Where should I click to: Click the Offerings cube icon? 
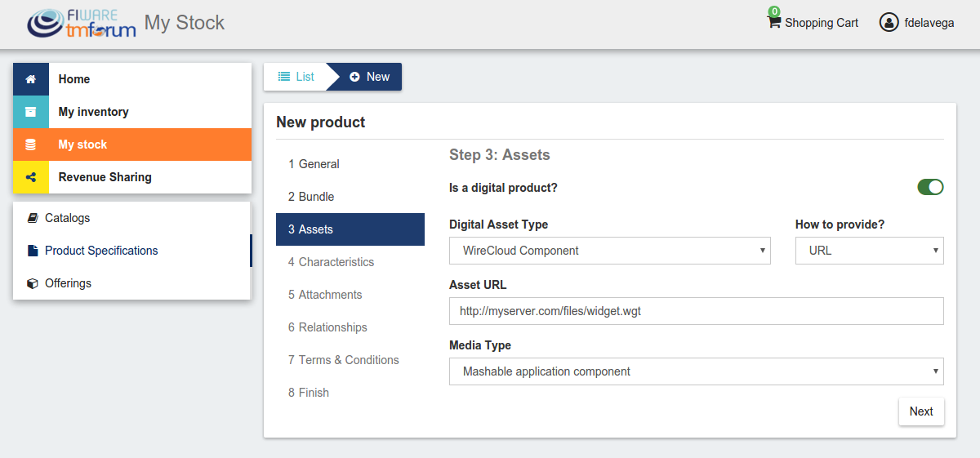coord(33,283)
